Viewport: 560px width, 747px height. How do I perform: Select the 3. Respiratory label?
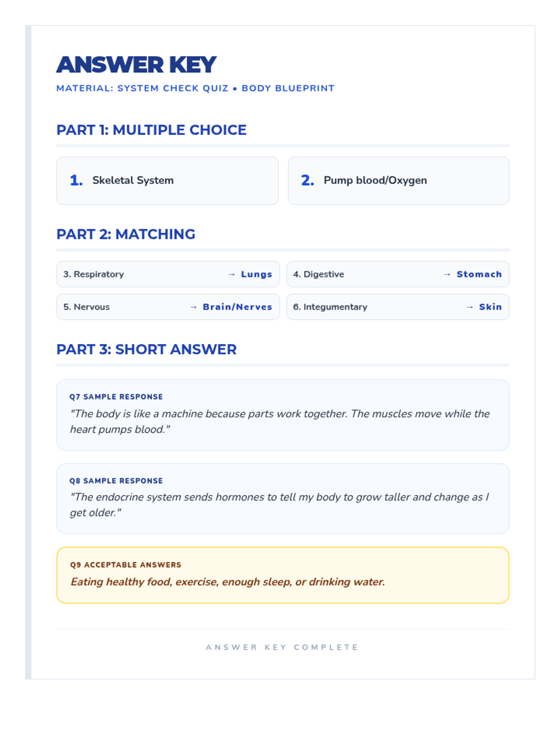click(94, 275)
